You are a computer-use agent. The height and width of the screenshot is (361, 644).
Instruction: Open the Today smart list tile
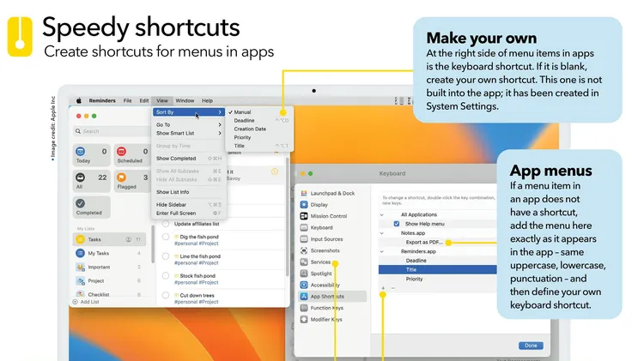92,155
